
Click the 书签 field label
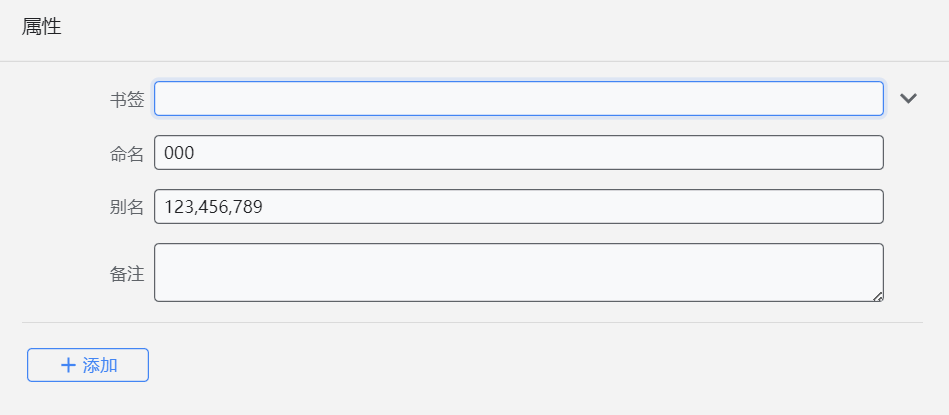click(x=127, y=99)
